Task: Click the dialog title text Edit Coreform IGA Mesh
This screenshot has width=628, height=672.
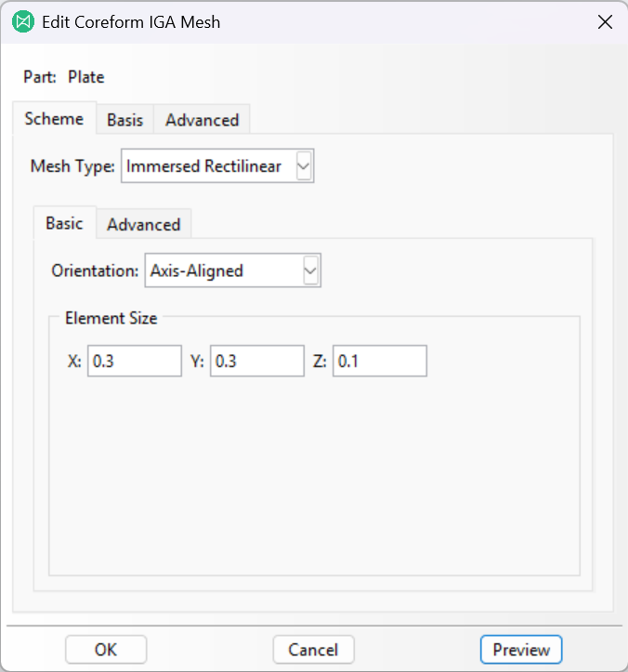Action: (131, 22)
